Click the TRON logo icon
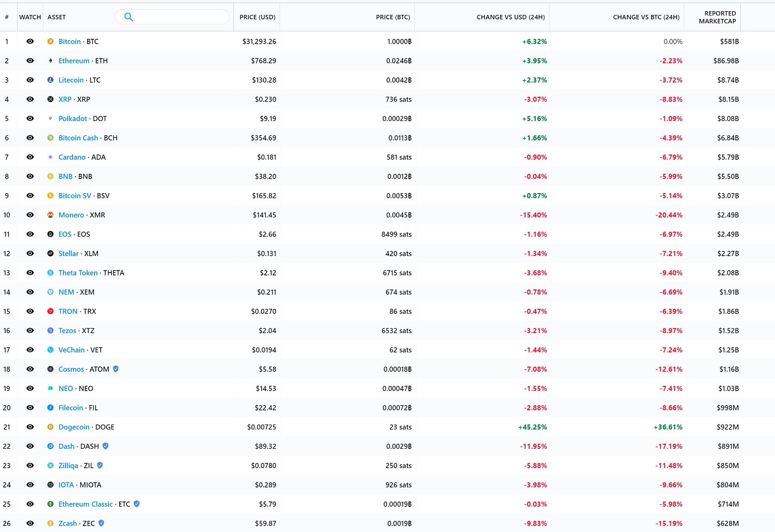The width and height of the screenshot is (775, 532). (50, 311)
